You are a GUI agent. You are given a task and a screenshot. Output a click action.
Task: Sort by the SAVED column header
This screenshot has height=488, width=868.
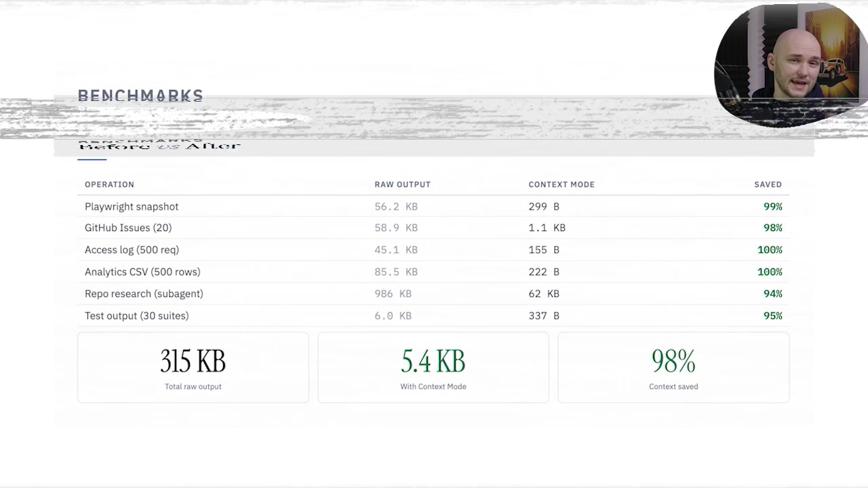click(x=768, y=184)
